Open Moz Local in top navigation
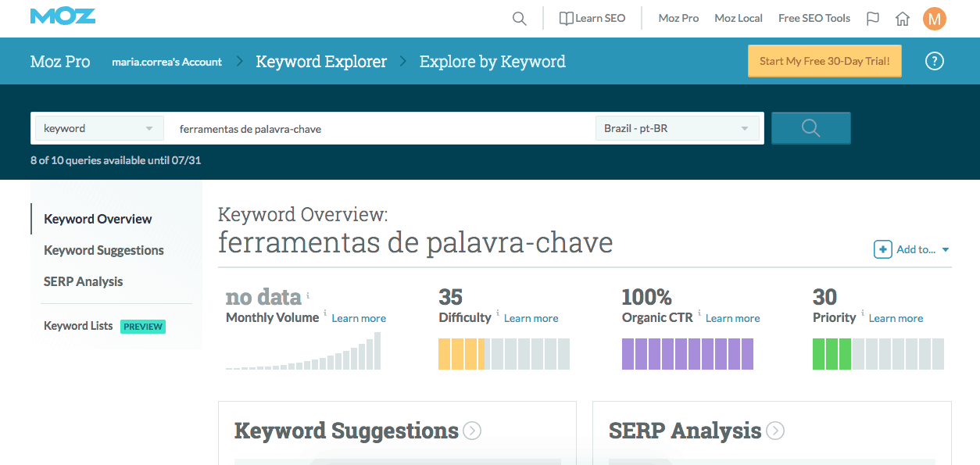980x465 pixels. [739, 18]
